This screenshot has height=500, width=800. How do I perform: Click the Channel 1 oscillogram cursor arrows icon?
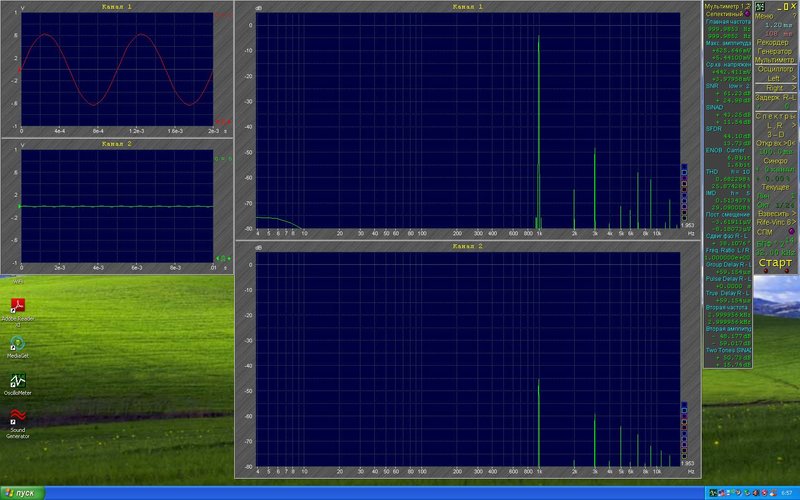point(223,122)
